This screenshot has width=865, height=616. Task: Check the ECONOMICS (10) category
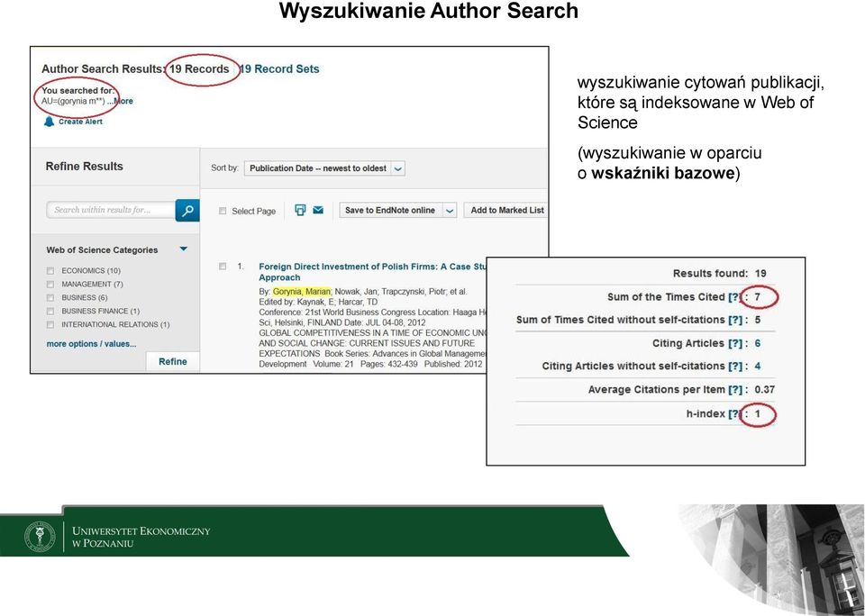50,271
